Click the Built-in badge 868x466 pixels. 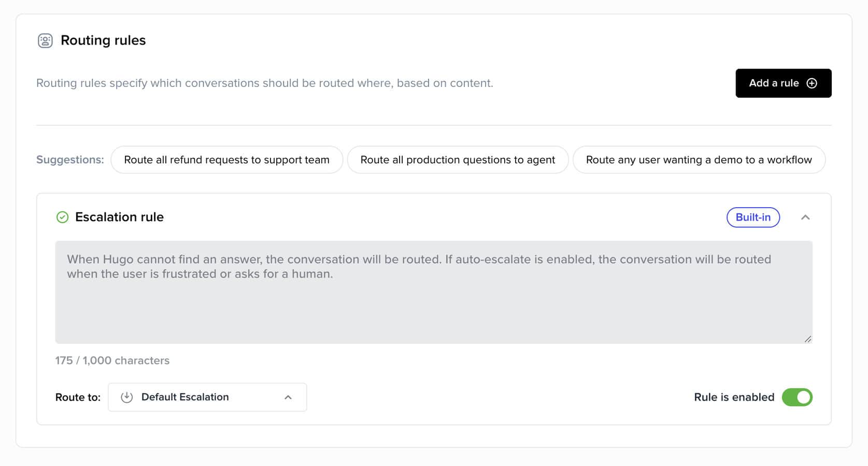(752, 217)
